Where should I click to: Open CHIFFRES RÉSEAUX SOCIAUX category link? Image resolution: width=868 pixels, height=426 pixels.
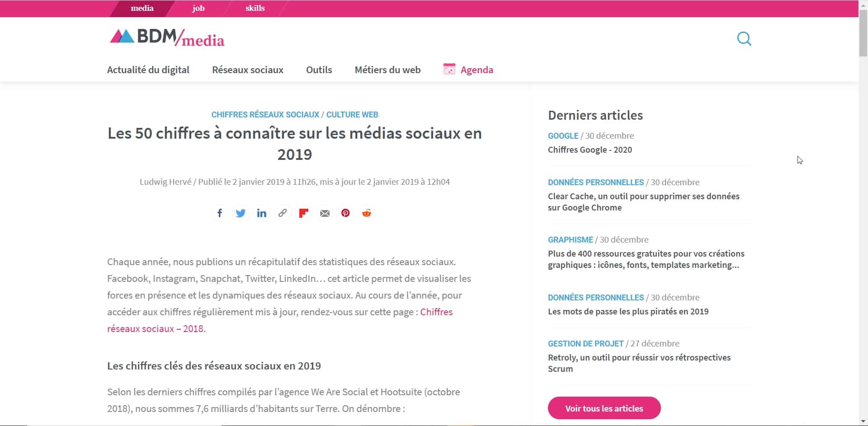tap(265, 115)
